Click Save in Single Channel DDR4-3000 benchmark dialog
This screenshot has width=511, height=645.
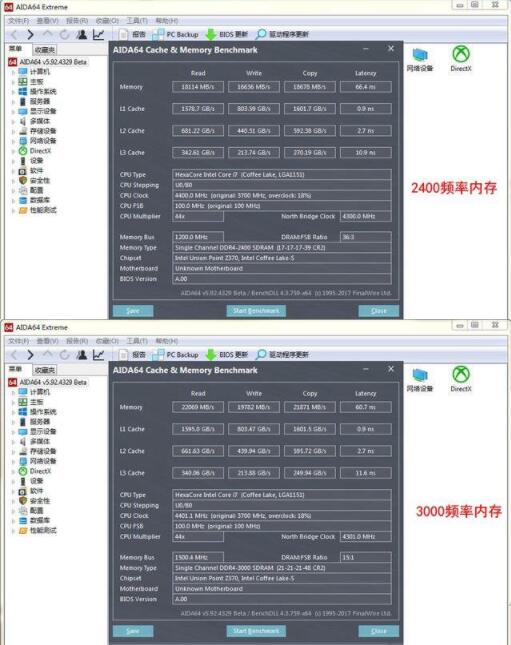pyautogui.click(x=133, y=631)
